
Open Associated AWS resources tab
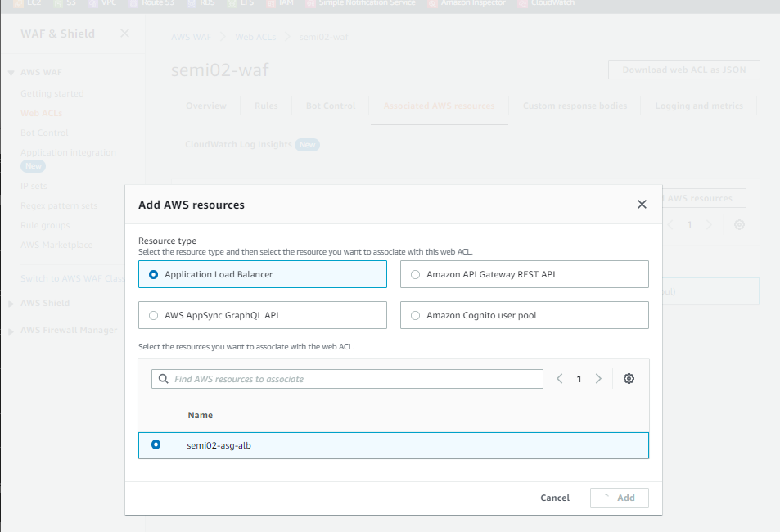pyautogui.click(x=440, y=106)
